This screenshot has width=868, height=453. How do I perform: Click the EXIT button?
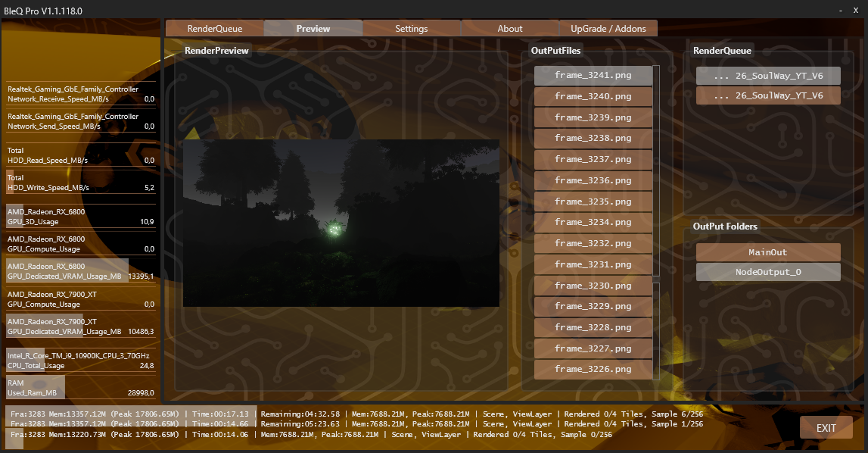point(826,427)
